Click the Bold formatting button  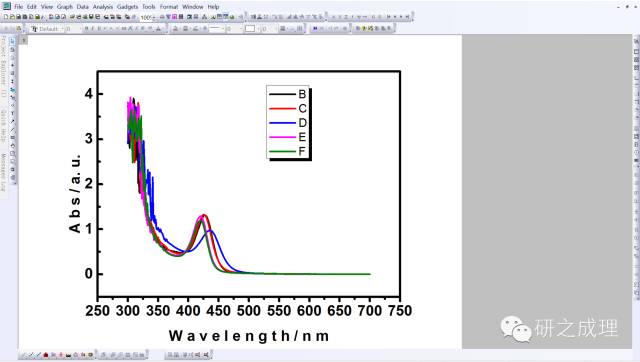coord(86,29)
